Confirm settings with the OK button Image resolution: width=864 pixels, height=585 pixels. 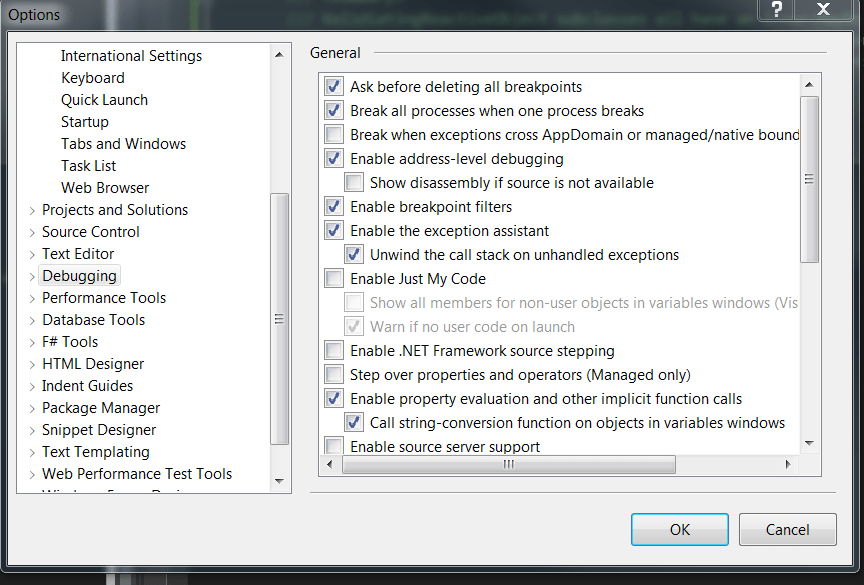[x=679, y=529]
